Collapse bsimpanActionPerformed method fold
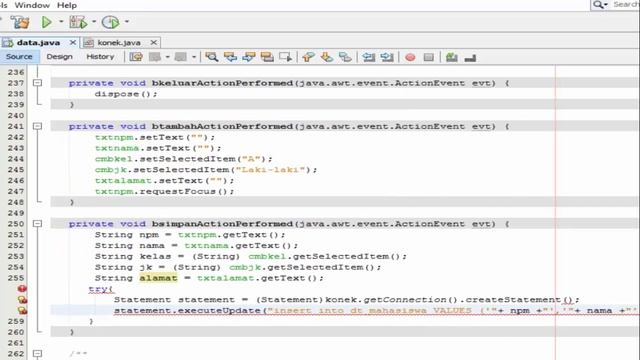The image size is (640, 360). [x=38, y=224]
